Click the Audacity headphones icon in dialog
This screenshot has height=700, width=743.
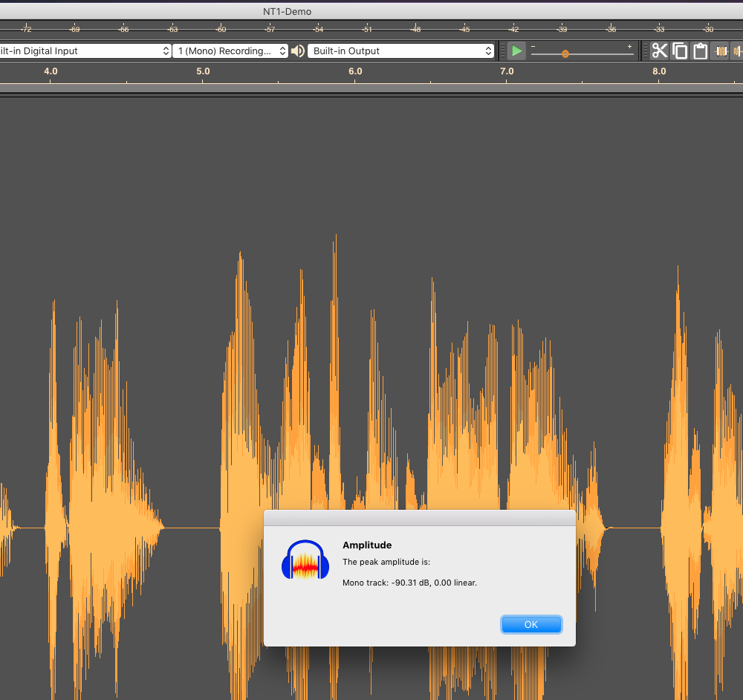[305, 560]
